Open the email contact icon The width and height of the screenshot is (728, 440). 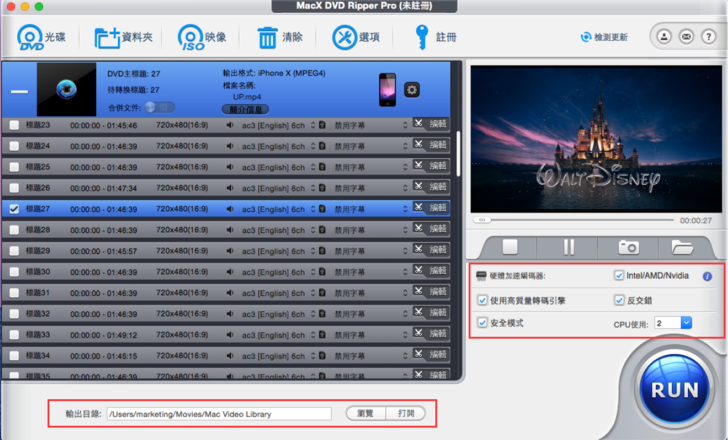(x=686, y=36)
